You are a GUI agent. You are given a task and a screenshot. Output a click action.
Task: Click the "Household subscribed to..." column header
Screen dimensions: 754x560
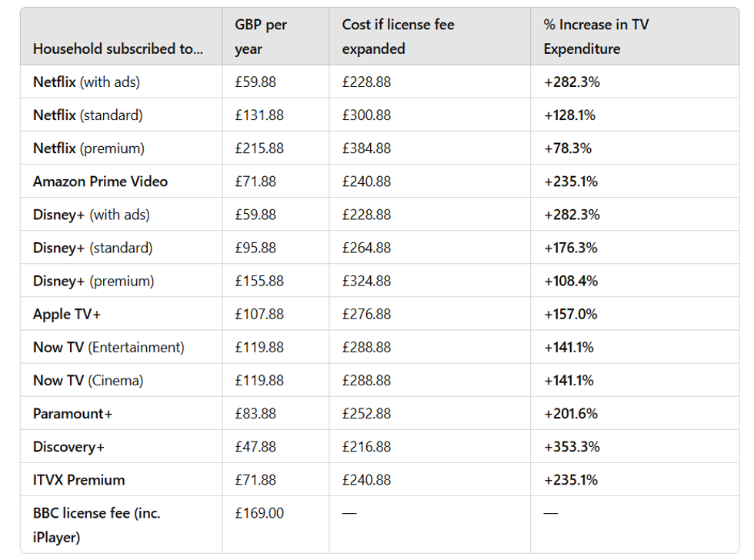click(118, 48)
